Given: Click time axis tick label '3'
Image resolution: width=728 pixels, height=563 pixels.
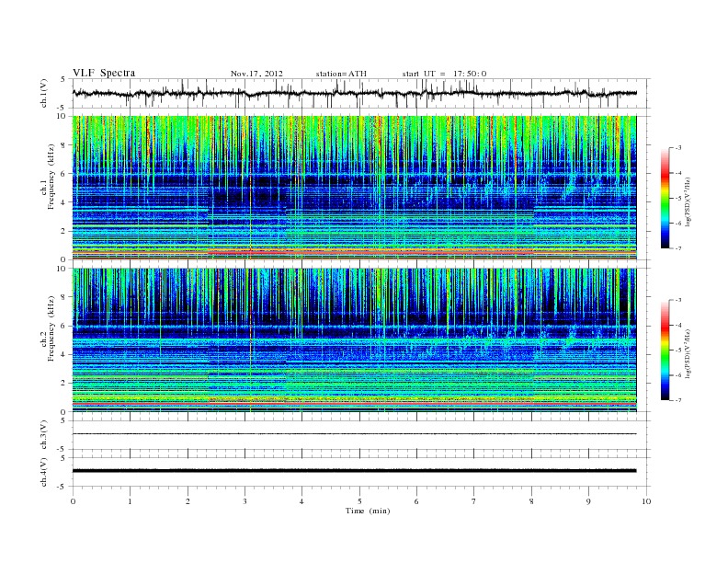Looking at the screenshot, I should [245, 501].
